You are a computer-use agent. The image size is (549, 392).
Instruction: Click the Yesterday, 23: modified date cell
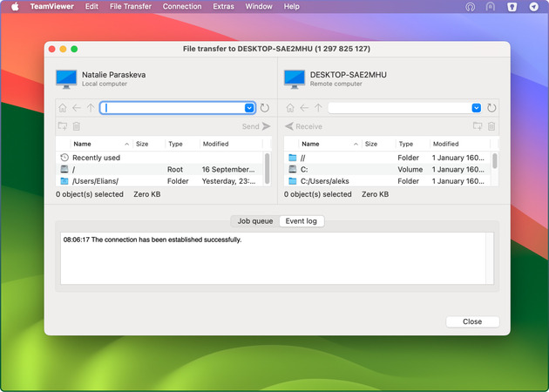pos(228,181)
